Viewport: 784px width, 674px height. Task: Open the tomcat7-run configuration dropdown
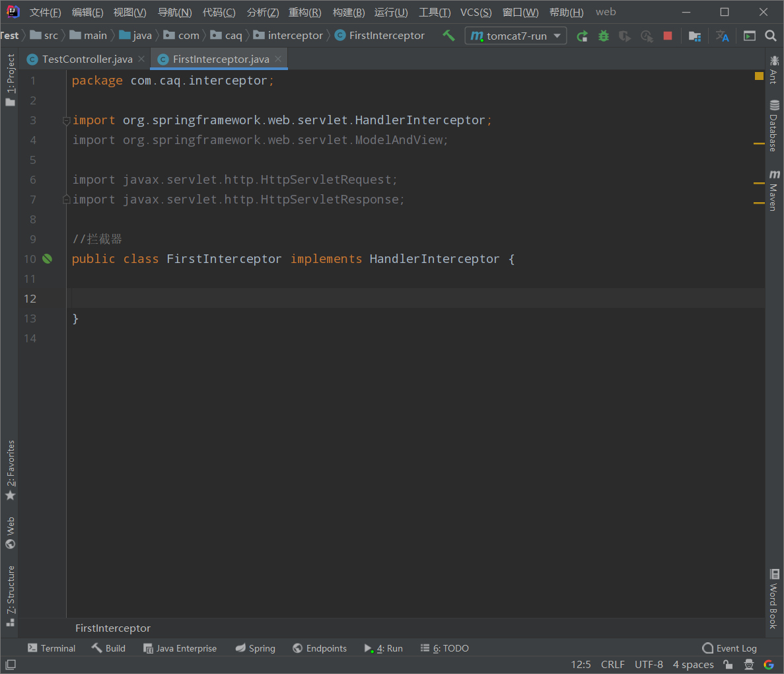click(515, 36)
